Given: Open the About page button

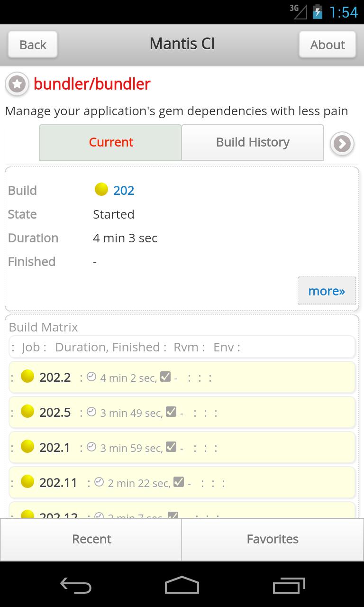Looking at the screenshot, I should click(x=327, y=45).
